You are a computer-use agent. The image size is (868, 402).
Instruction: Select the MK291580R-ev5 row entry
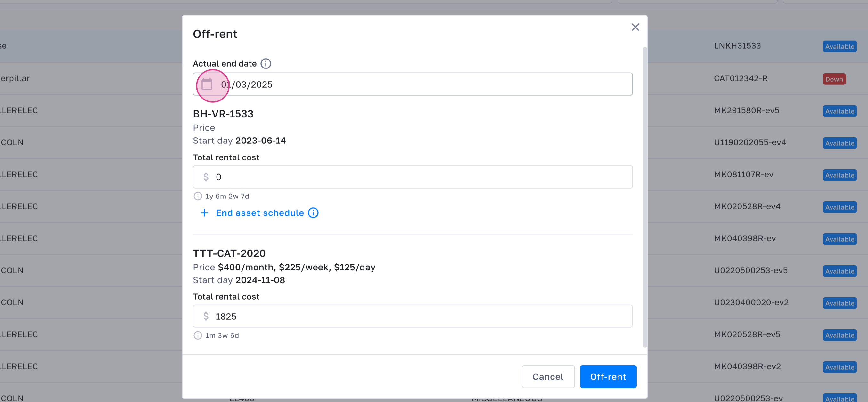(x=746, y=110)
